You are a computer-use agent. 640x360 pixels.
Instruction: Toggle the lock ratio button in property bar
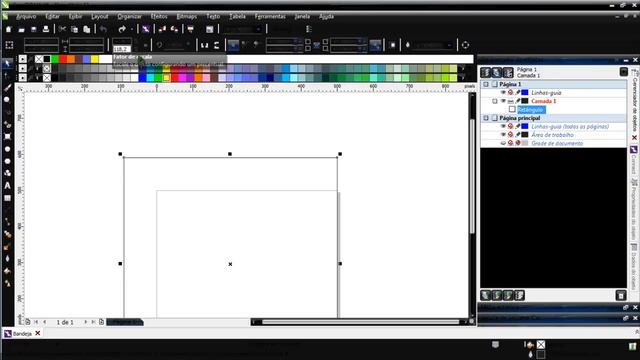(x=145, y=45)
